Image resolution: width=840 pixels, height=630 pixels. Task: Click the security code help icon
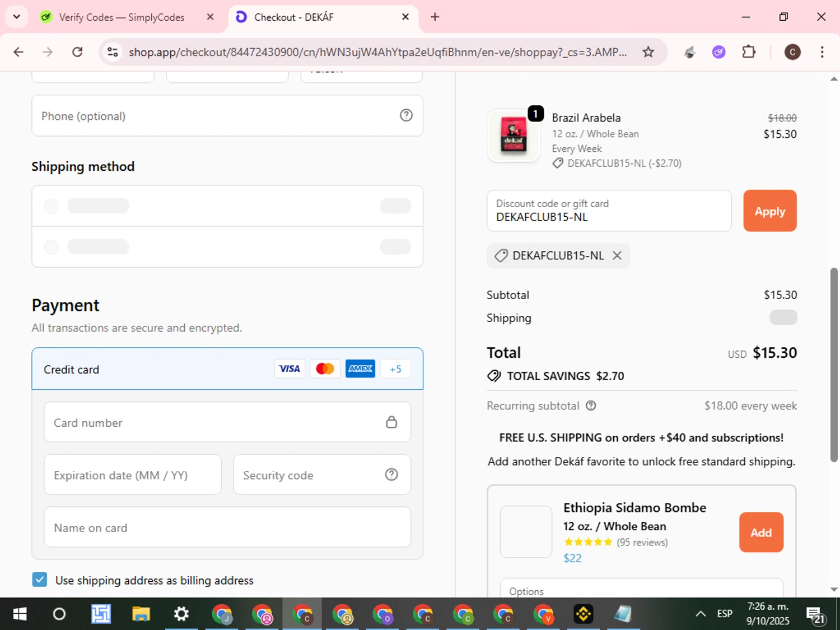pyautogui.click(x=391, y=474)
